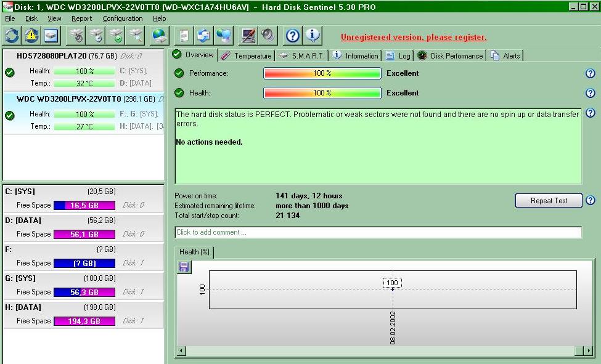The image size is (601, 364).
Task: Click the Refresh disk status toolbar icon
Action: click(x=12, y=36)
